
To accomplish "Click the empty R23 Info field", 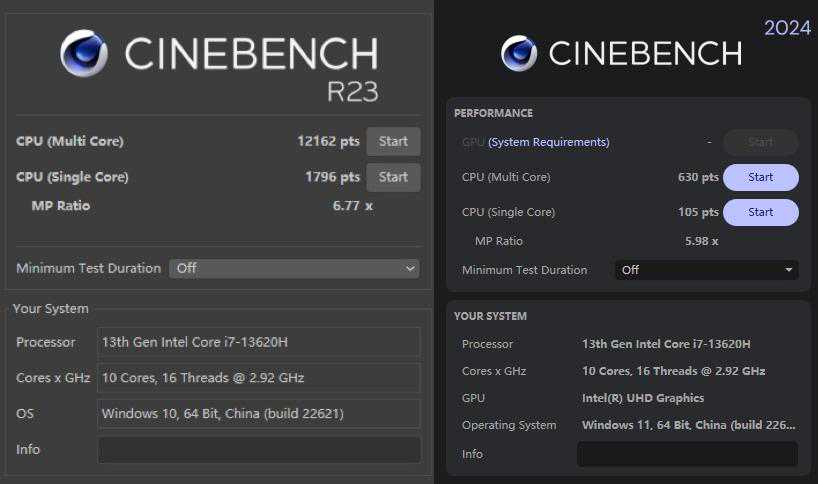I will pos(258,450).
